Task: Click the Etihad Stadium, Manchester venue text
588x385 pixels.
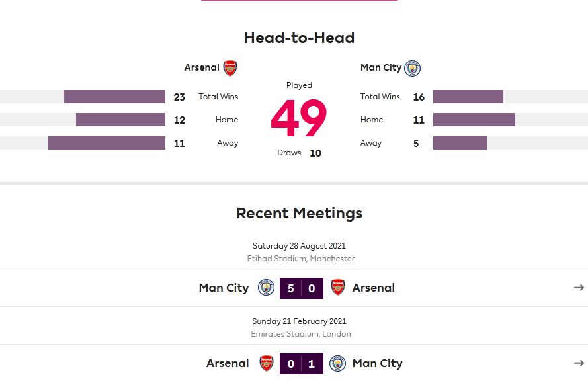Action: coord(300,259)
